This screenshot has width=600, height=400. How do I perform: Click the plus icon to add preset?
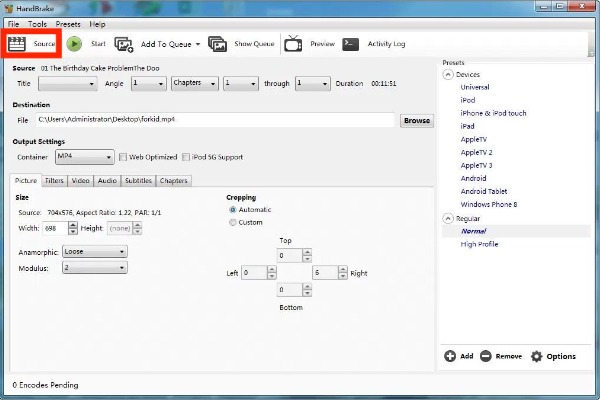coord(450,356)
